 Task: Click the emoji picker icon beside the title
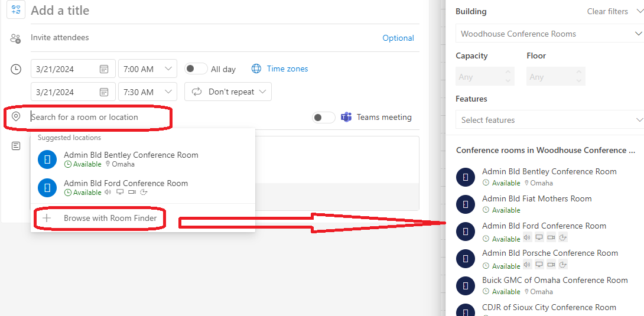pyautogui.click(x=16, y=9)
